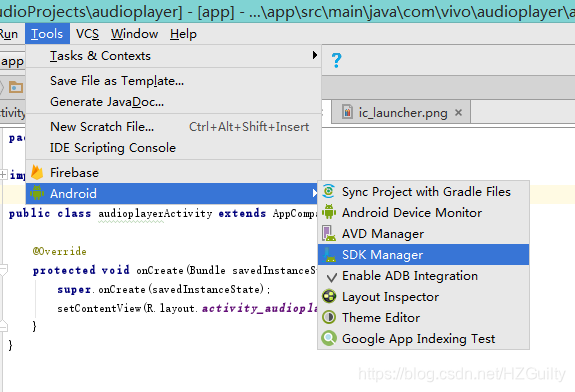The height and width of the screenshot is (392, 575).
Task: Open AVD Manager
Action: coord(424,234)
